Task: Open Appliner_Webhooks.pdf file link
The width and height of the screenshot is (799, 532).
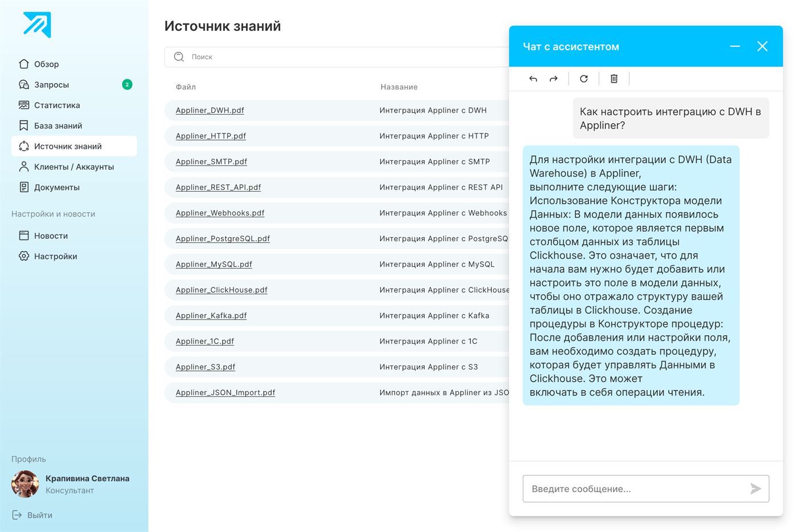Action: tap(220, 213)
